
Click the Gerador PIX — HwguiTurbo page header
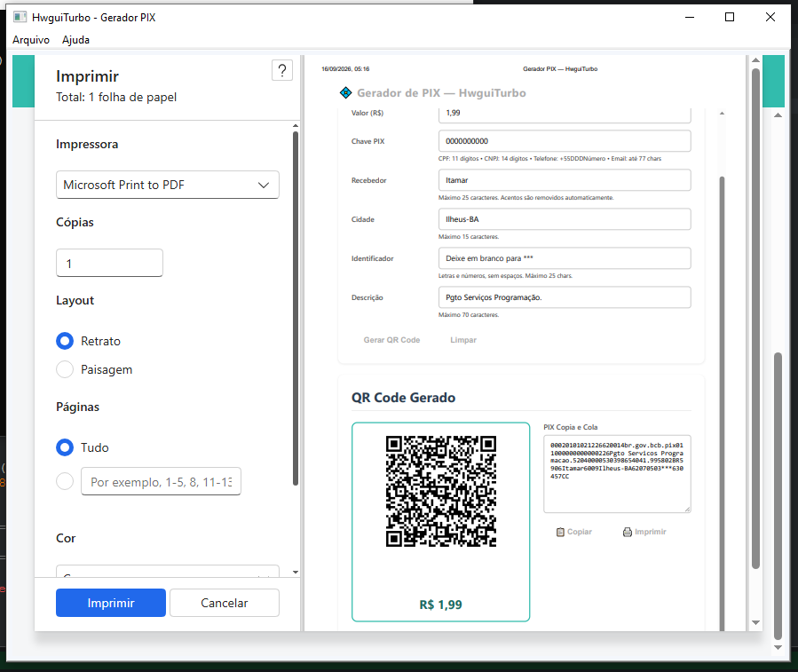click(560, 68)
